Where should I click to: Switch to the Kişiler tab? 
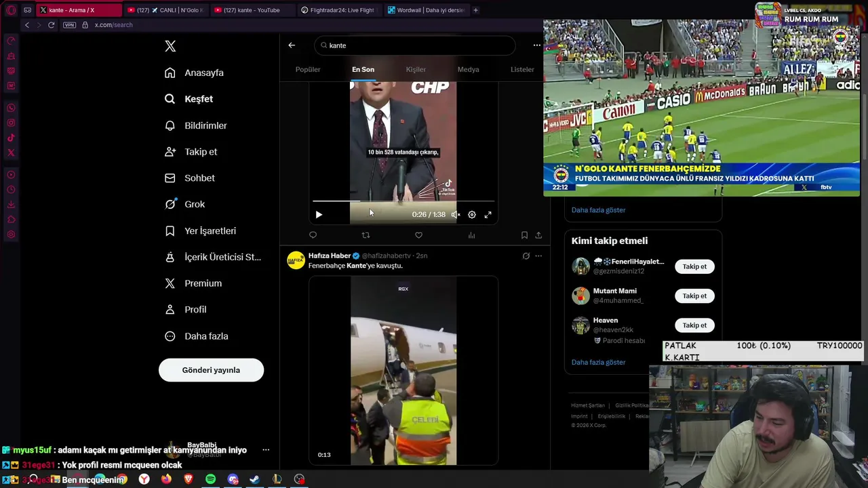(416, 69)
